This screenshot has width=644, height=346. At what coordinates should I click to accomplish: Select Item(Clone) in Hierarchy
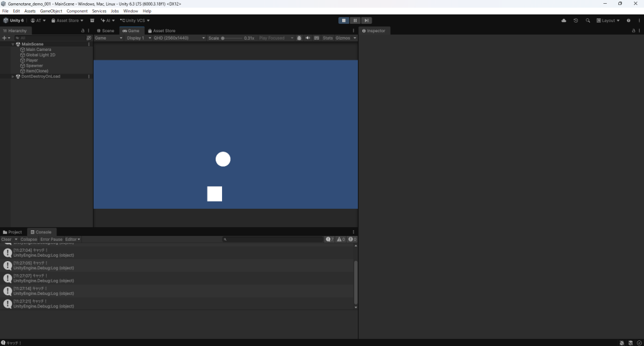[x=37, y=70]
